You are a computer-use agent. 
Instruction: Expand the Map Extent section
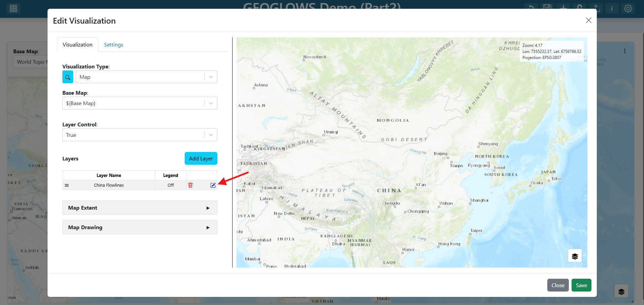pyautogui.click(x=140, y=208)
